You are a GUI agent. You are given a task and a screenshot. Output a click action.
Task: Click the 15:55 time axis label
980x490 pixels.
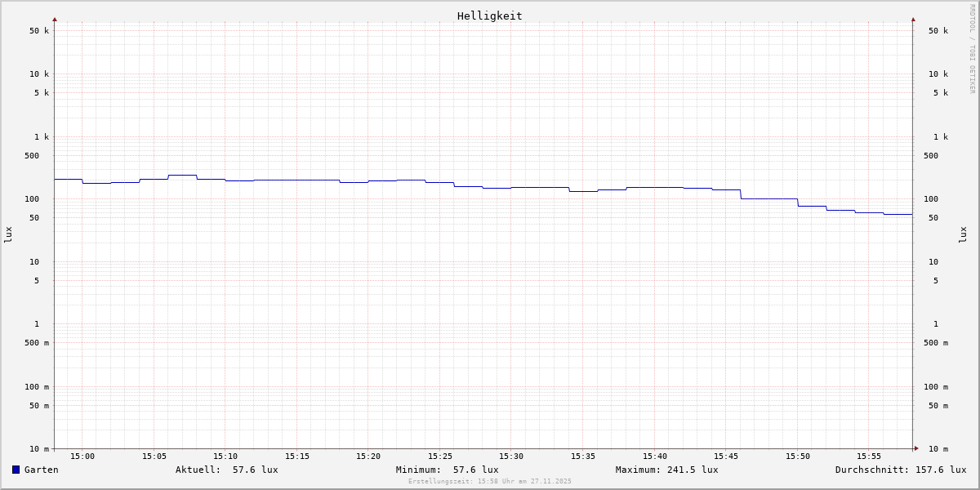click(869, 457)
